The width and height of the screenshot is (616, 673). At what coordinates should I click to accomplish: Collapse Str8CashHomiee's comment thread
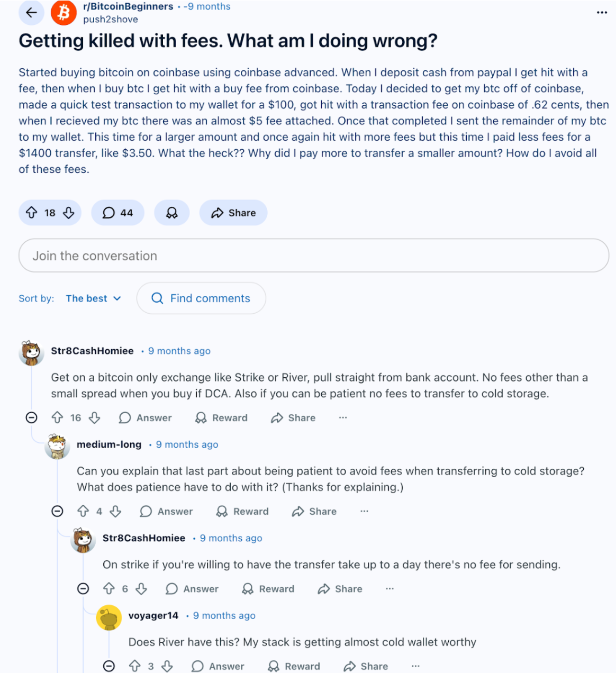(x=31, y=417)
